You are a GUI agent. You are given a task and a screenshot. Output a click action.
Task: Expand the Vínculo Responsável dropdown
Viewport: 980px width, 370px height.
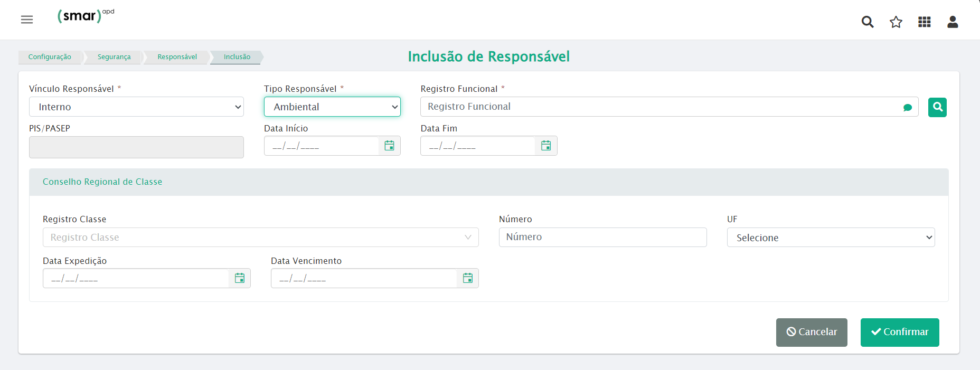tap(136, 107)
